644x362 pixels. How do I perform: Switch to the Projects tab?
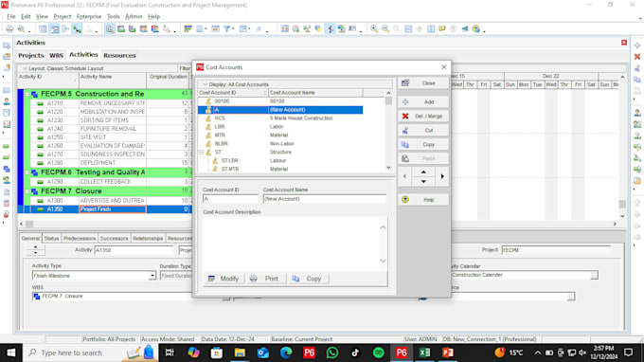point(31,55)
